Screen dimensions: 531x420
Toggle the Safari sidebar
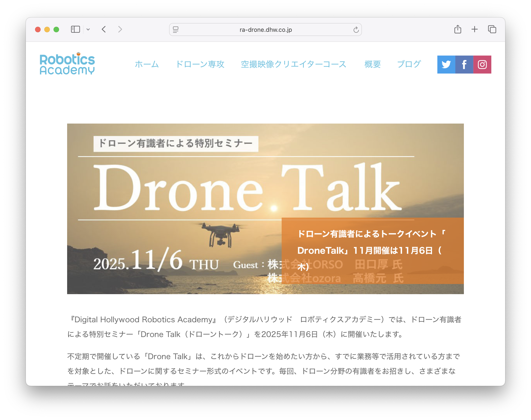click(x=75, y=30)
